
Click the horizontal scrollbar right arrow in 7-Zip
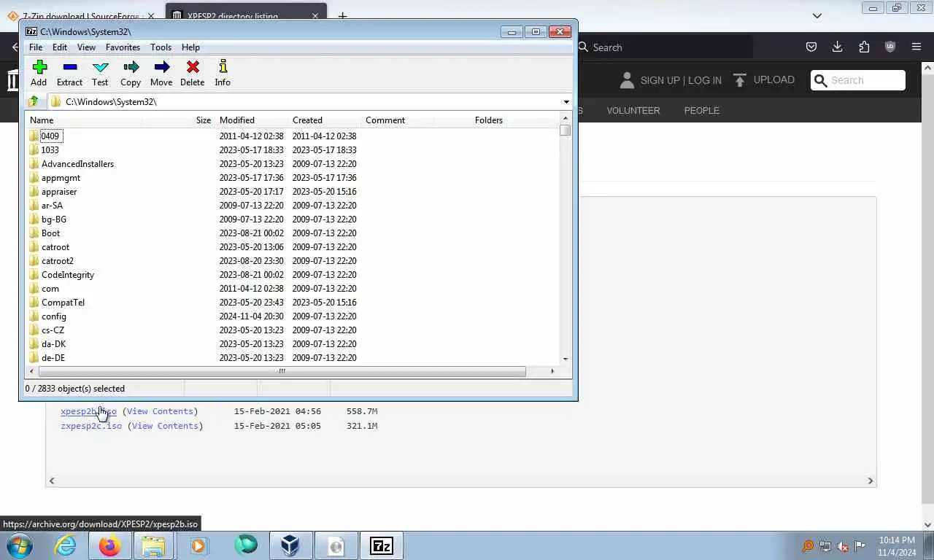[x=552, y=371]
